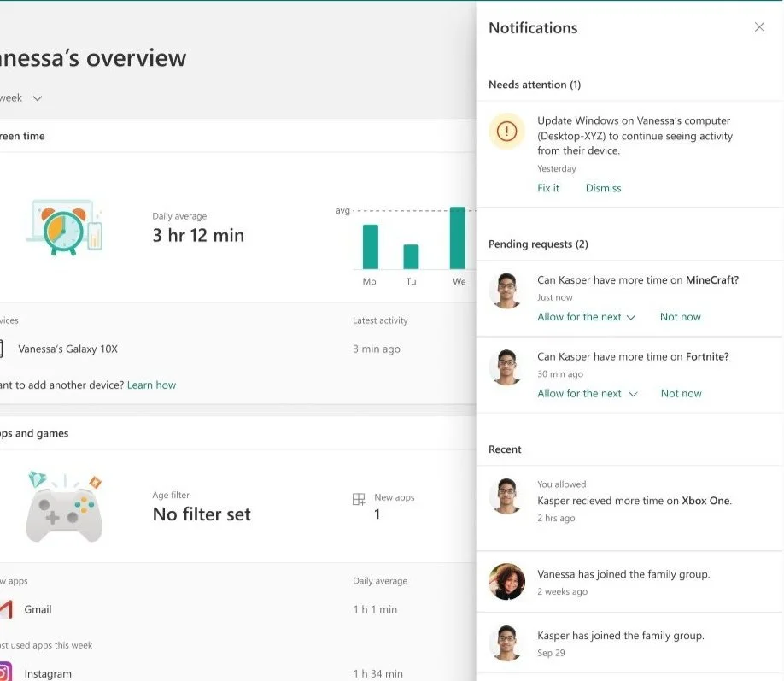Open Kasper has joined the family group notification
784x681 pixels.
point(630,643)
